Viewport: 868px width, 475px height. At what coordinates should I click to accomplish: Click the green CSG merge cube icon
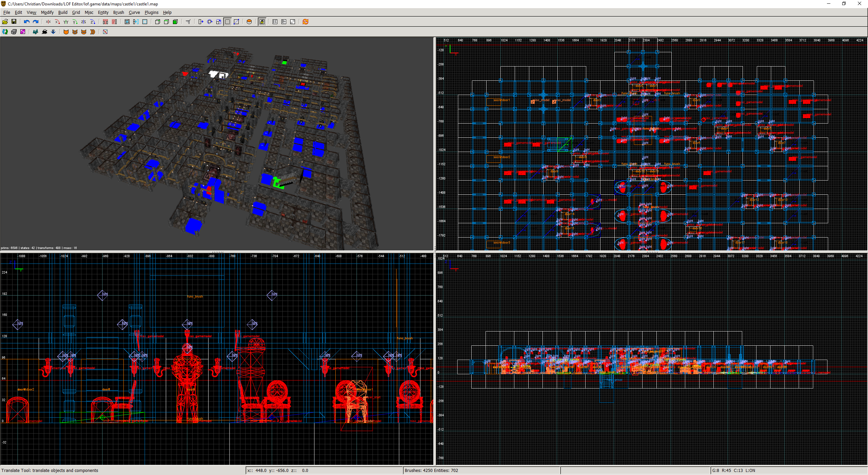pos(175,22)
